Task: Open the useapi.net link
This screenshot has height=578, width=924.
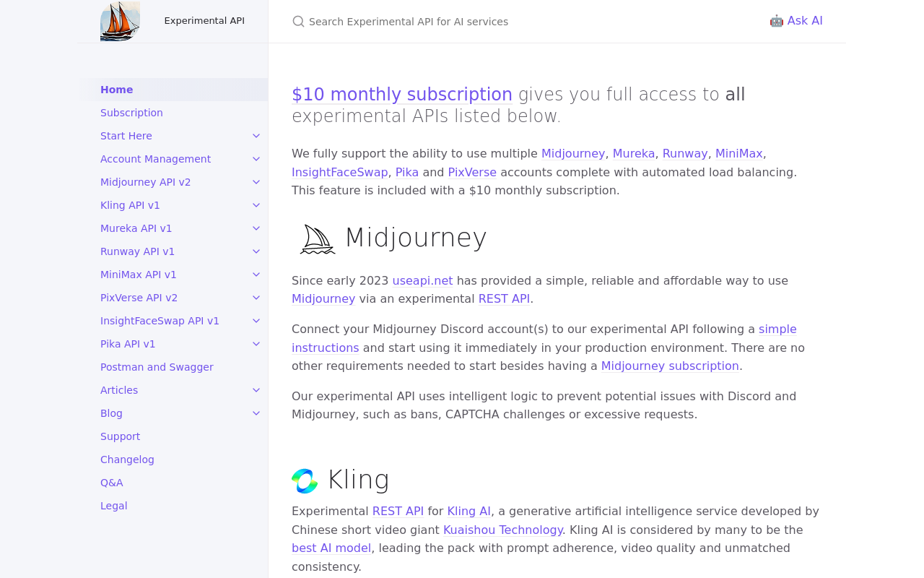Action: click(422, 280)
